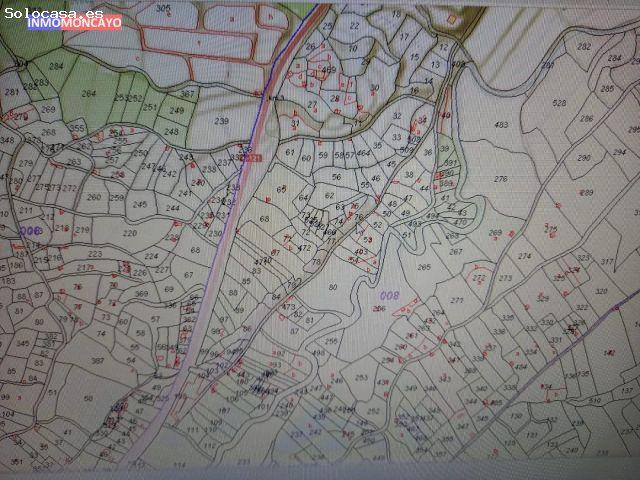Click parcel 22 at the top
The image size is (640, 480).
[354, 26]
